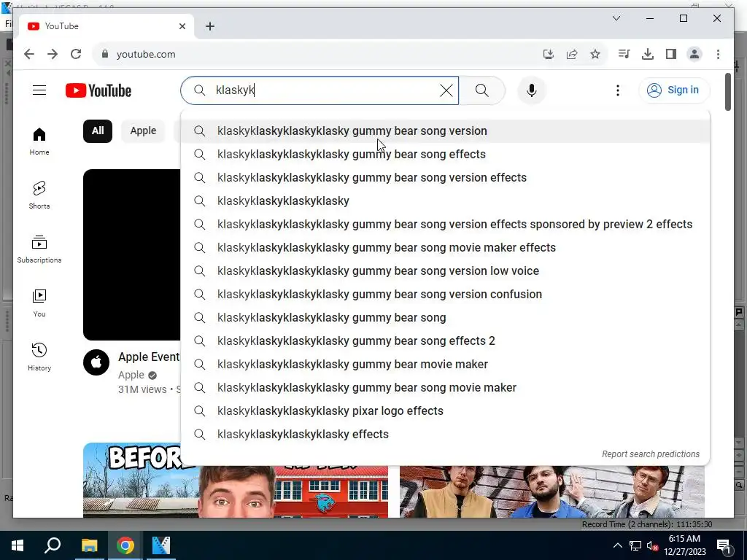This screenshot has width=747, height=560.
Task: Click Report search predictions link
Action: tap(650, 454)
